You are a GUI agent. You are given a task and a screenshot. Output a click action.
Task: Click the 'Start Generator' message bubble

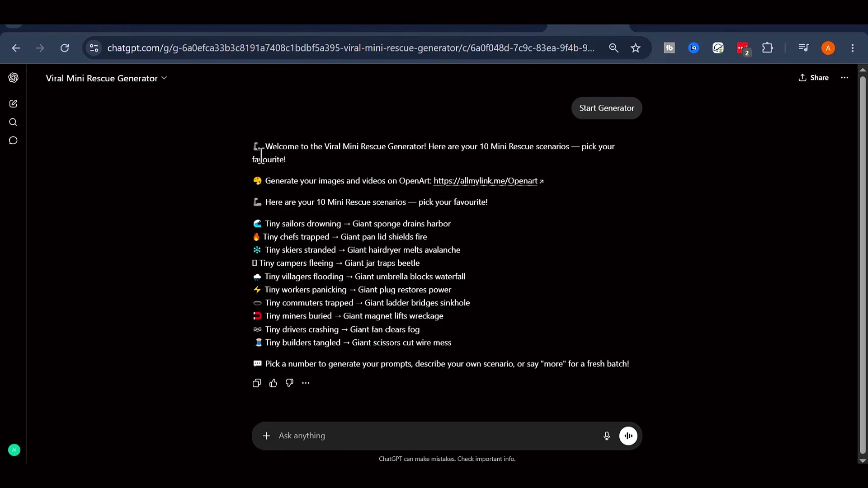[x=607, y=108]
